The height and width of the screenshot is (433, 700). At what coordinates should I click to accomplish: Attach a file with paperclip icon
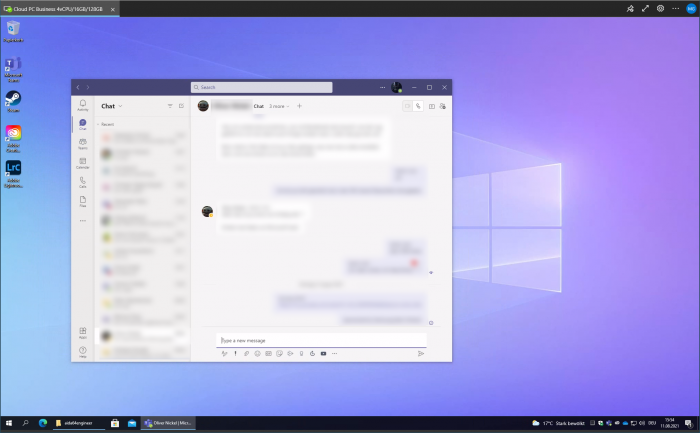click(x=246, y=354)
